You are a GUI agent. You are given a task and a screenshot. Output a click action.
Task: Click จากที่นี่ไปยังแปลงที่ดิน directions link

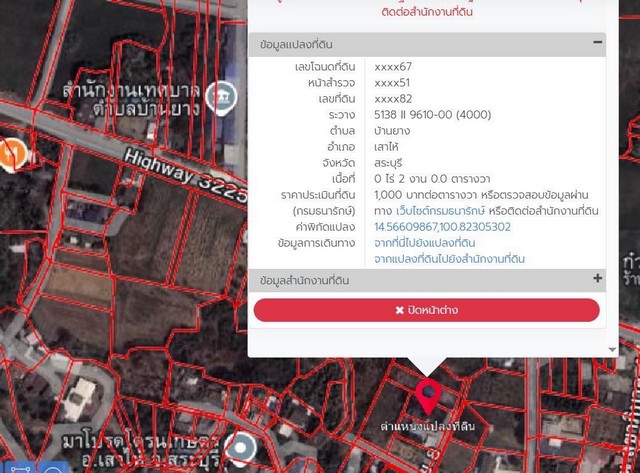(424, 243)
